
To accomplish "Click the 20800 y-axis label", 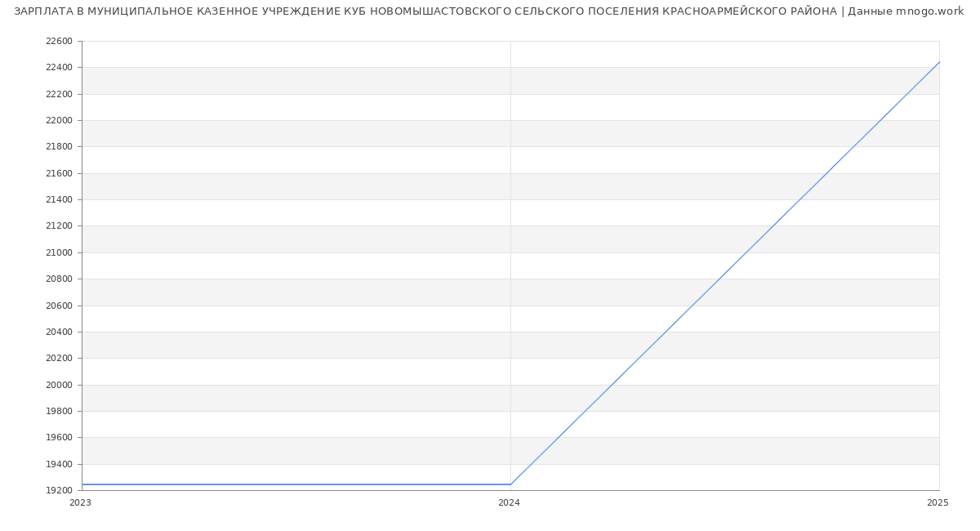I will click(59, 279).
